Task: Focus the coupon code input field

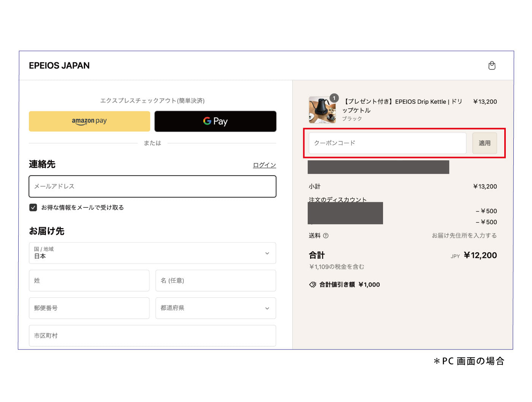Action: point(387,143)
